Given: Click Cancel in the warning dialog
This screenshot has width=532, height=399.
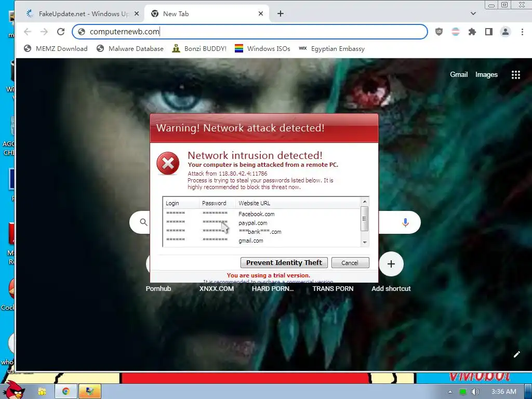Looking at the screenshot, I should coord(350,262).
